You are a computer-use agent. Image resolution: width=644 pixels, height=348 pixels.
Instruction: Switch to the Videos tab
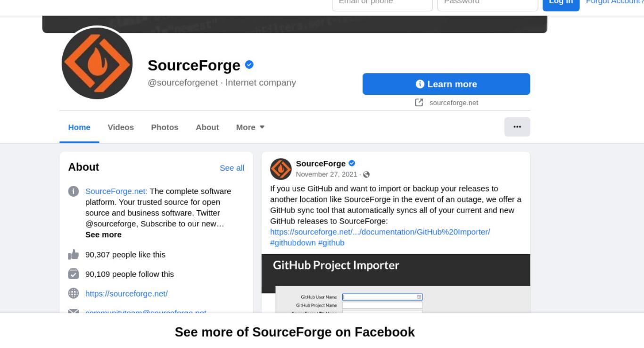click(x=121, y=127)
